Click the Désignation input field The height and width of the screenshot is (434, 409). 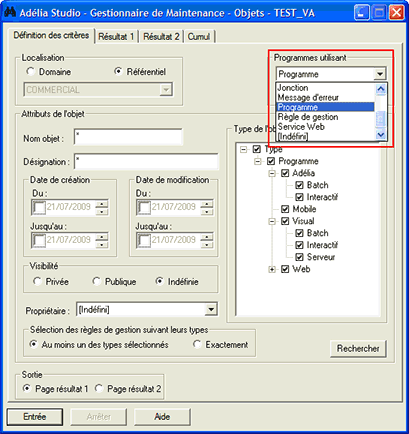point(146,162)
